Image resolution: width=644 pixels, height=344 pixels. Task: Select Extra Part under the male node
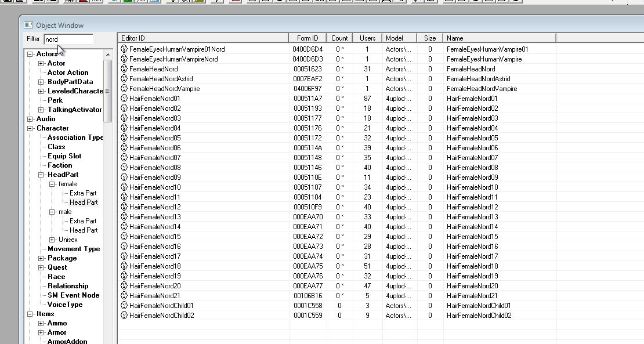pyautogui.click(x=83, y=221)
